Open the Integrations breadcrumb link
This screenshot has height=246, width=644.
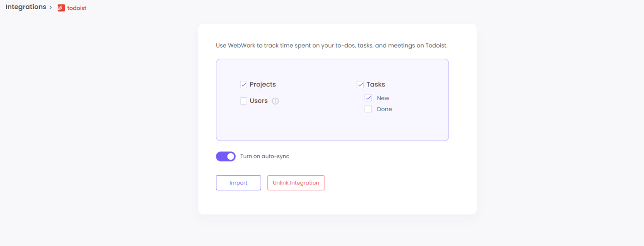[x=25, y=7]
